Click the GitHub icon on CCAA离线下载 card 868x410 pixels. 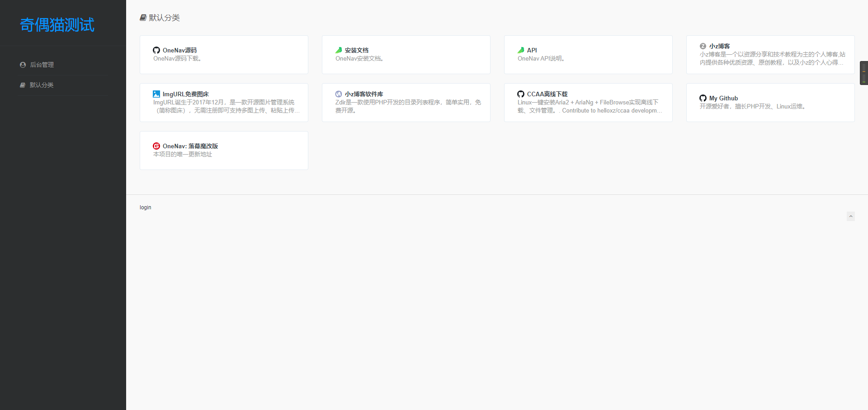tap(521, 94)
